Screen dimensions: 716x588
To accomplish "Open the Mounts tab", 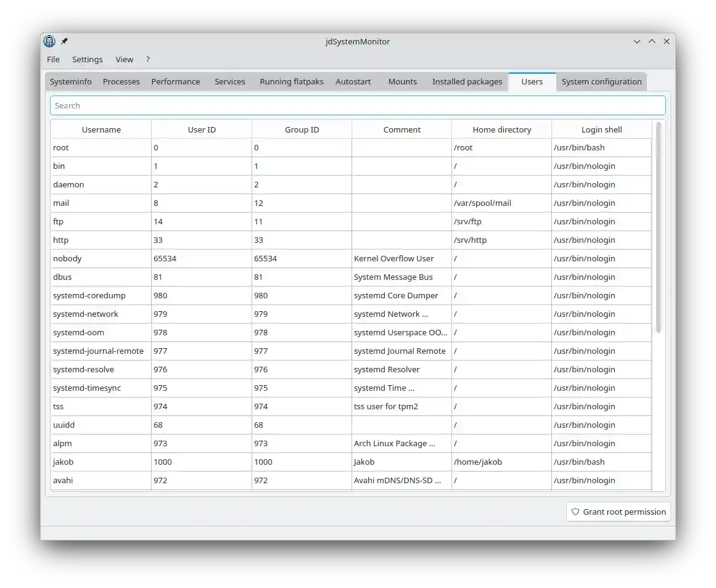I will click(402, 81).
